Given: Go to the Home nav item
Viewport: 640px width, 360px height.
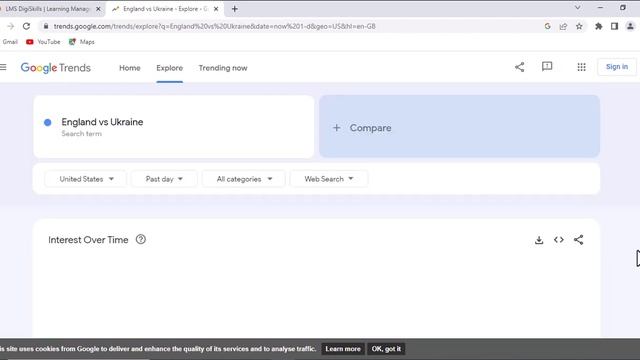Looking at the screenshot, I should 130,68.
